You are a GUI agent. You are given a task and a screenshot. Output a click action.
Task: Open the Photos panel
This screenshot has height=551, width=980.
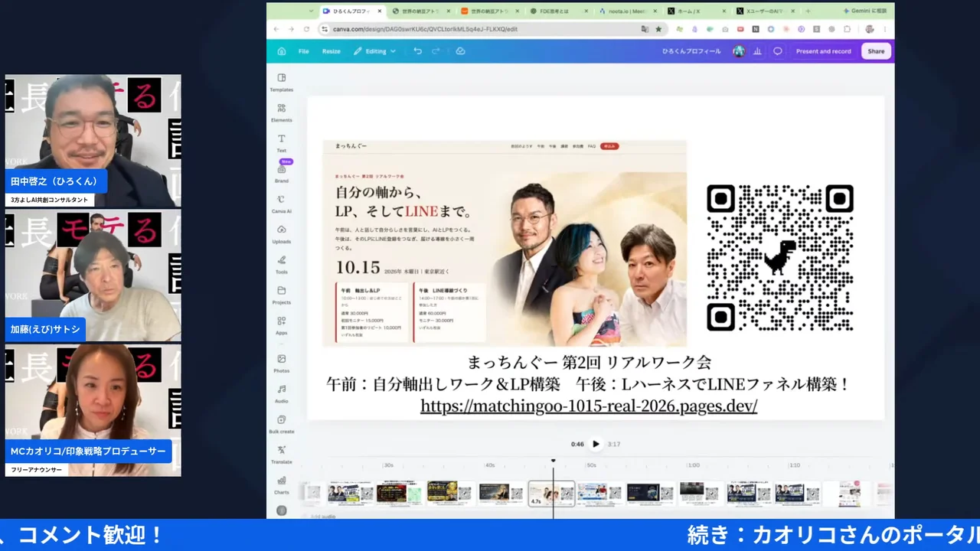coord(282,364)
